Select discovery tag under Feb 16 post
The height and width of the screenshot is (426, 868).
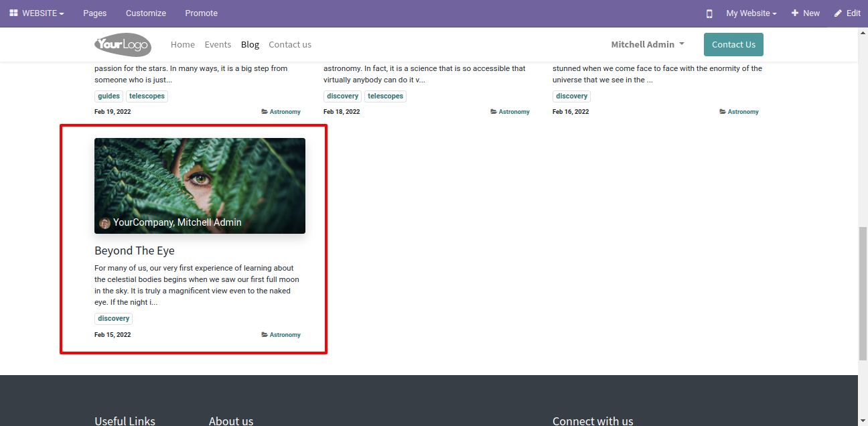(571, 96)
